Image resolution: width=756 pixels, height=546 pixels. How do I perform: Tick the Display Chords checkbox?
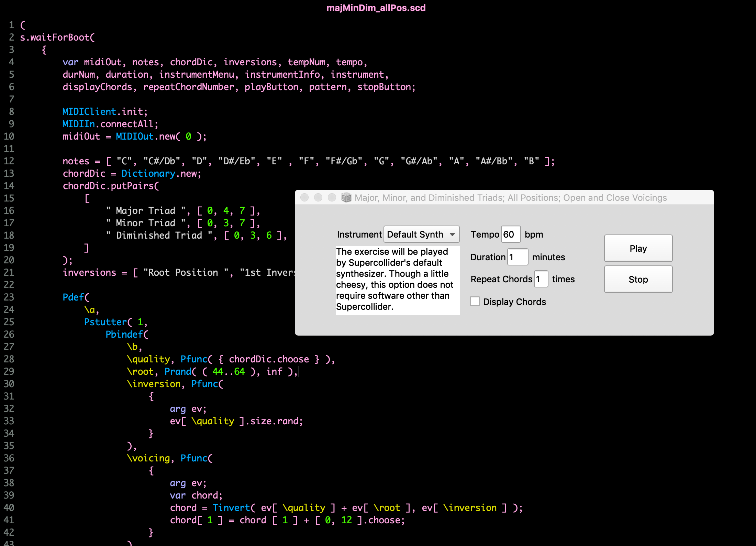pyautogui.click(x=475, y=302)
